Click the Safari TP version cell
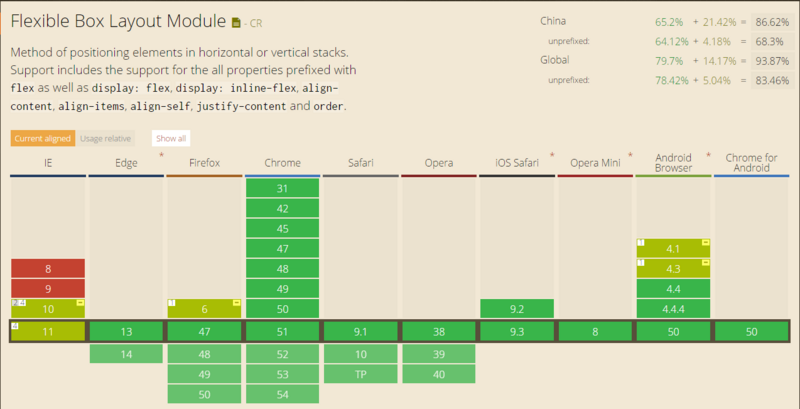 pyautogui.click(x=361, y=374)
